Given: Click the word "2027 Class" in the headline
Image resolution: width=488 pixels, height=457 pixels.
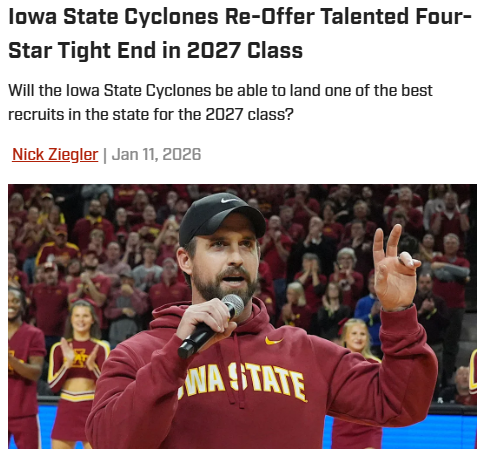Looking at the screenshot, I should 245,51.
